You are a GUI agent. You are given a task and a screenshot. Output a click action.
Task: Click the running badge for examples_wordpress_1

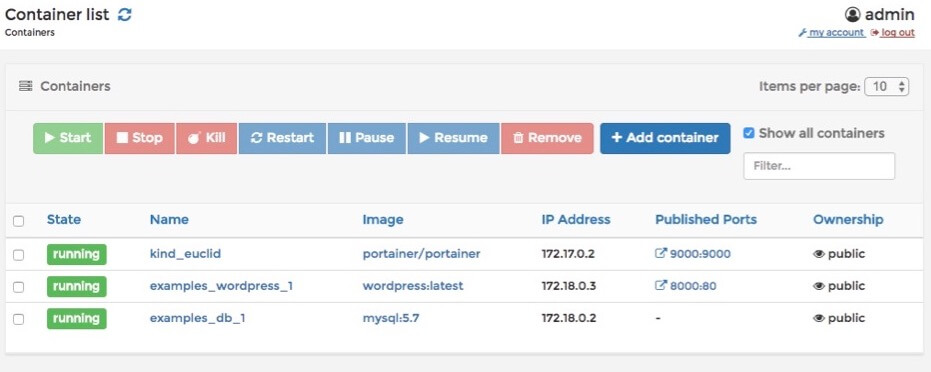tap(77, 287)
